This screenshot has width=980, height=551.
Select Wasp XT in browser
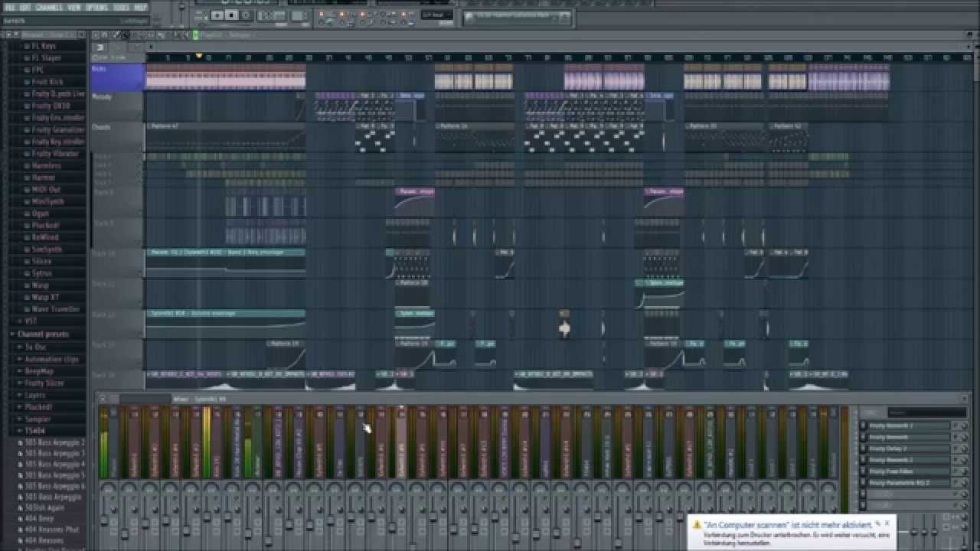pyautogui.click(x=45, y=297)
